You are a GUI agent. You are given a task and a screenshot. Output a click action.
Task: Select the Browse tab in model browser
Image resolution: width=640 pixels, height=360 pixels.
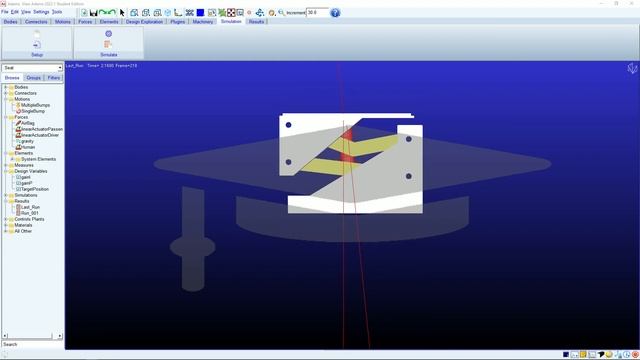(x=12, y=78)
